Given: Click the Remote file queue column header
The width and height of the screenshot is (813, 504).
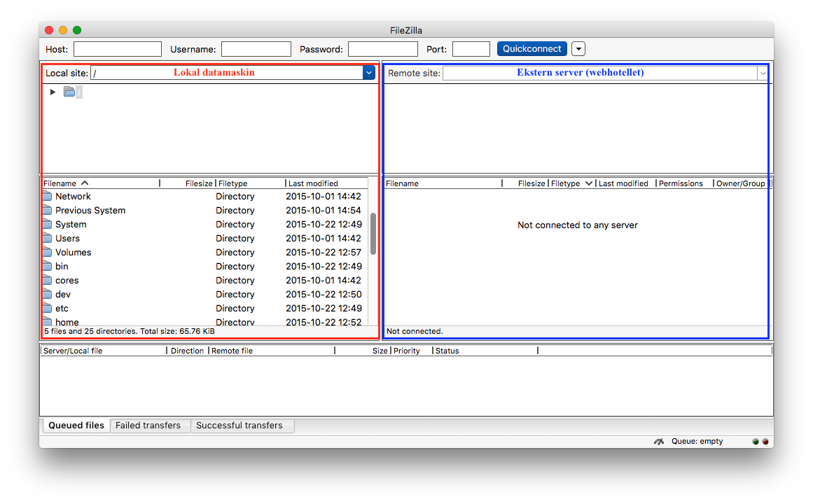Looking at the screenshot, I should [x=272, y=351].
